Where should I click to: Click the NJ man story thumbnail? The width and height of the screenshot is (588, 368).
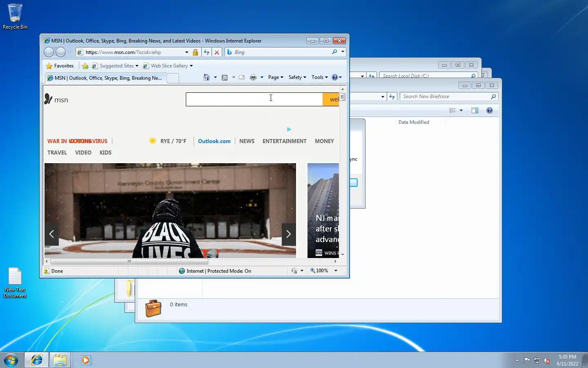[x=323, y=210]
